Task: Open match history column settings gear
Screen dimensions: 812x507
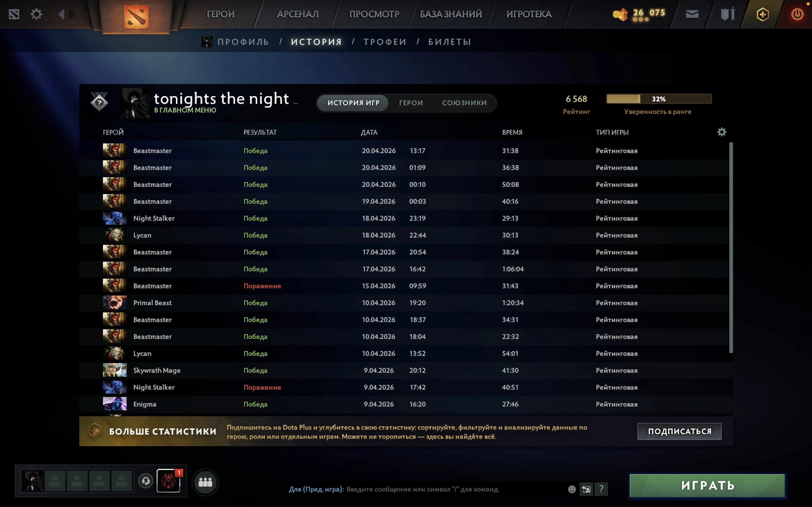Action: (x=722, y=132)
